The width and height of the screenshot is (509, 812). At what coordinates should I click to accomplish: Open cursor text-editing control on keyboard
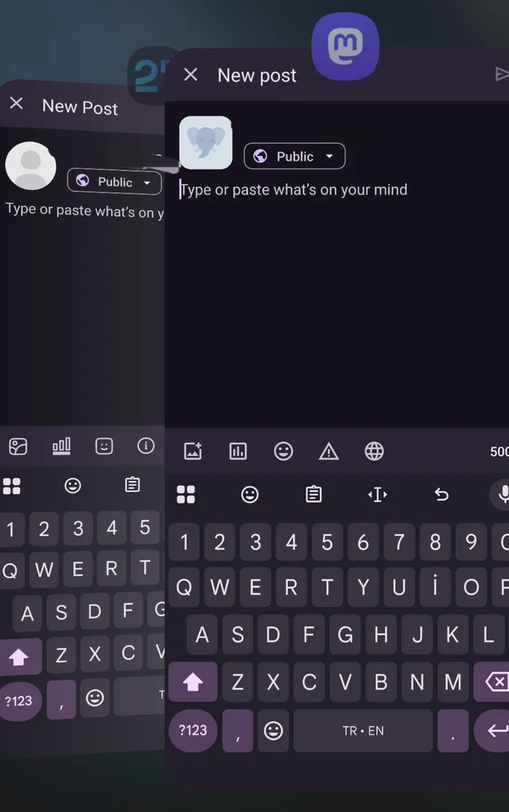pos(378,494)
